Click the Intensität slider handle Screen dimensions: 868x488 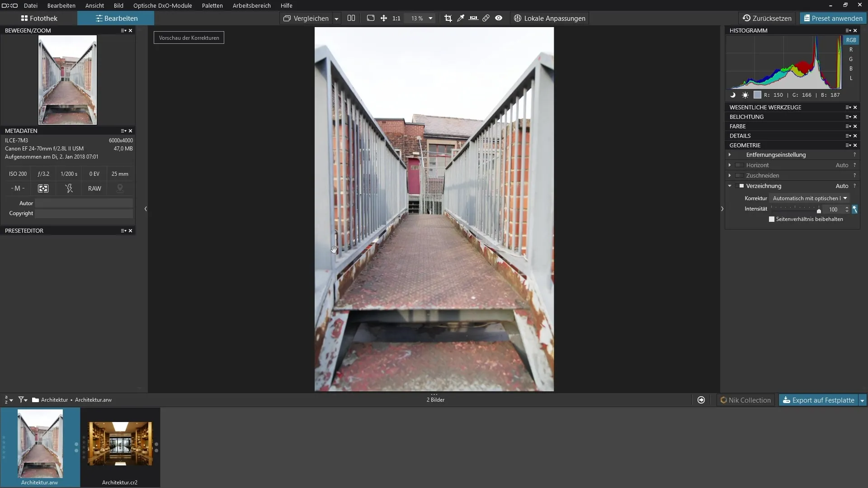[x=819, y=211]
